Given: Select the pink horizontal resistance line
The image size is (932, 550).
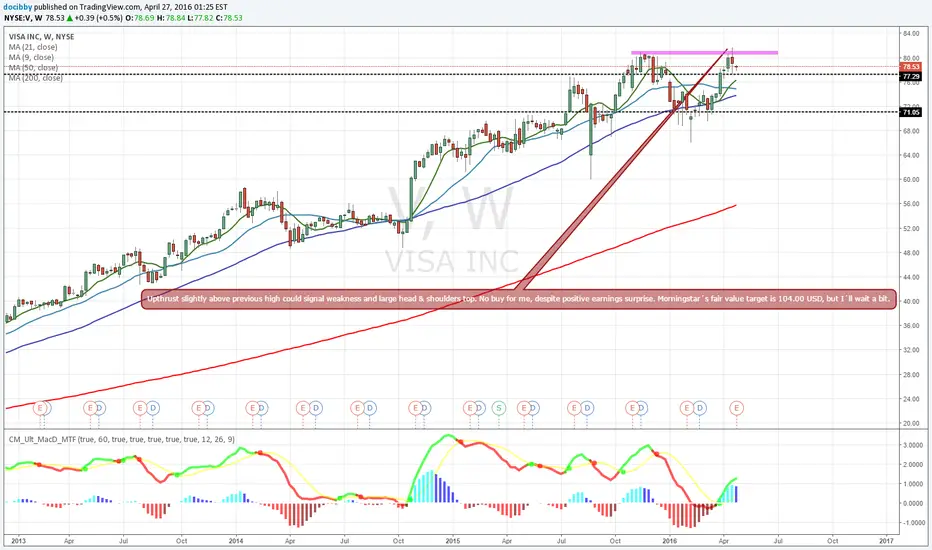Looking at the screenshot, I should click(x=704, y=53).
